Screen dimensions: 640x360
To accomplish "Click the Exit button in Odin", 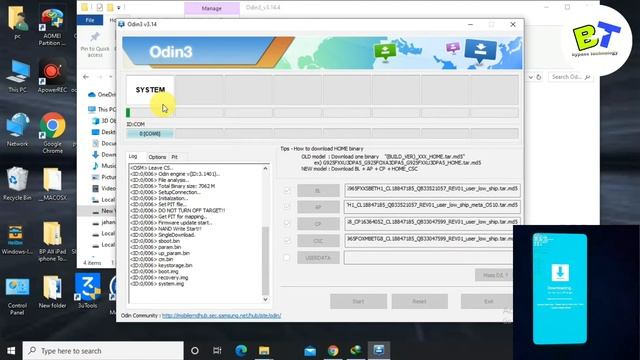I will tap(487, 301).
